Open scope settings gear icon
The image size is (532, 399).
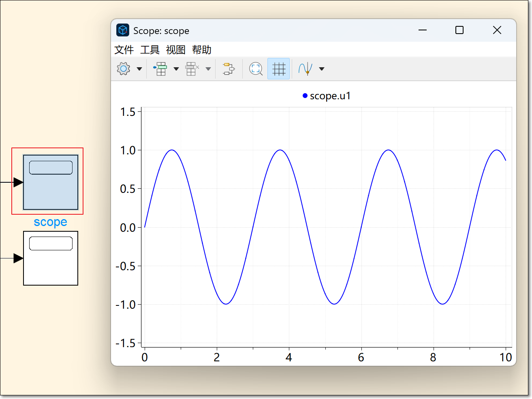[x=124, y=69]
